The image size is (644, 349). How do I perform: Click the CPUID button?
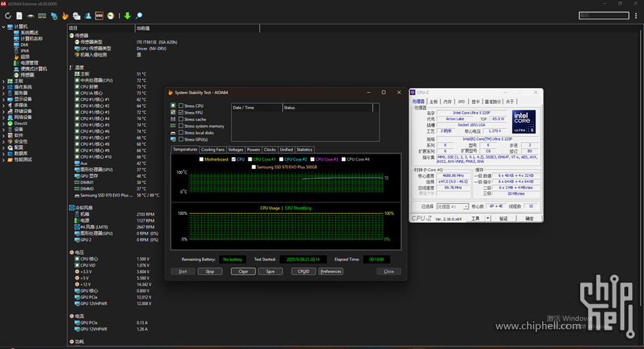[x=304, y=271]
